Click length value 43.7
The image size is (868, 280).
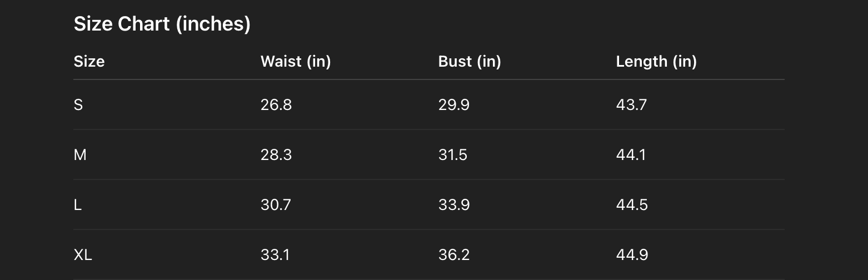click(x=631, y=104)
